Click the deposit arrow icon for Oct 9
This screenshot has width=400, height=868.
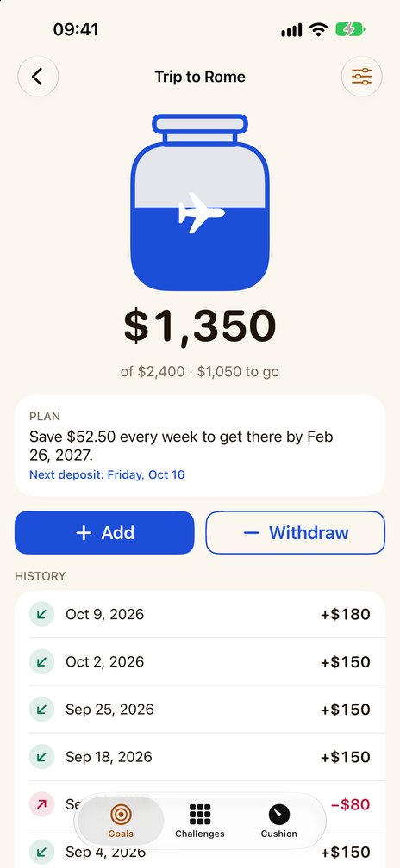41,614
